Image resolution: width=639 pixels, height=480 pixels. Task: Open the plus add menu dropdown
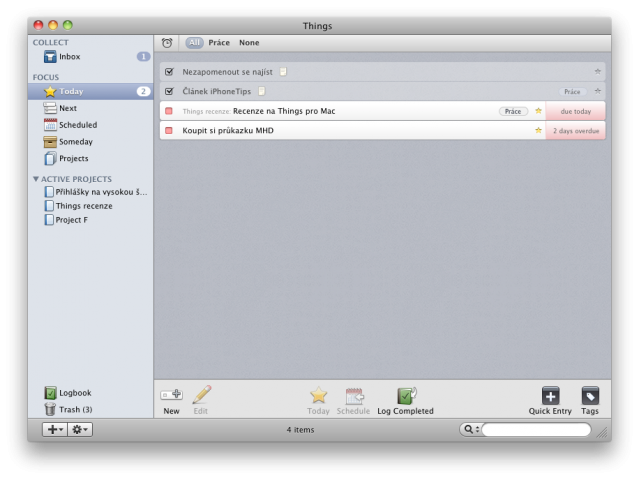point(55,429)
